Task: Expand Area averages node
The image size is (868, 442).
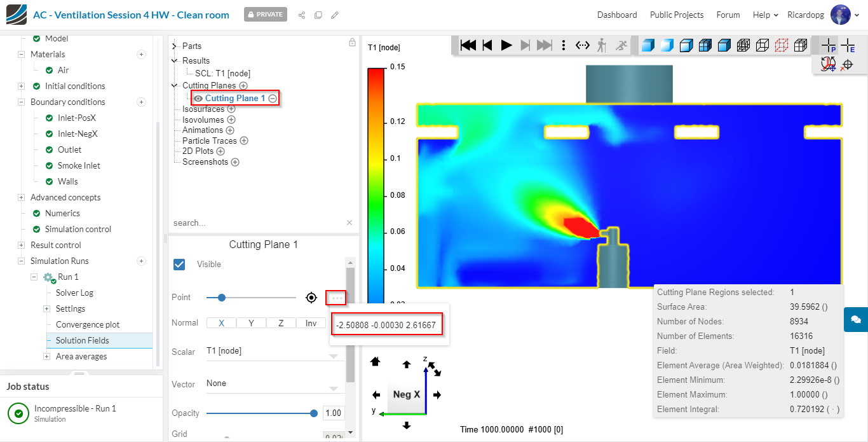Action: [46, 357]
